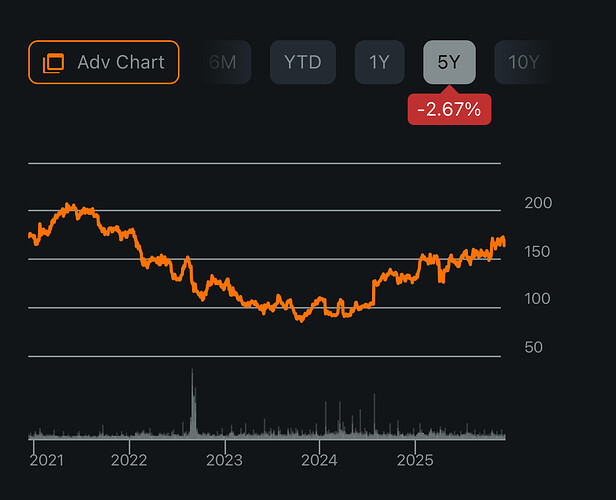Switch to the 1Y range
The image size is (616, 500).
pyautogui.click(x=379, y=62)
